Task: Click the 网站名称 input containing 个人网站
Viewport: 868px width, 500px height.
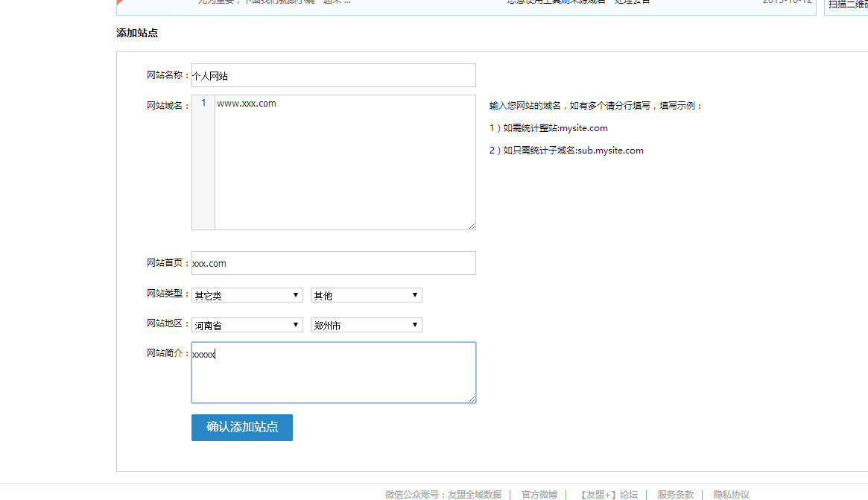Action: coord(333,75)
